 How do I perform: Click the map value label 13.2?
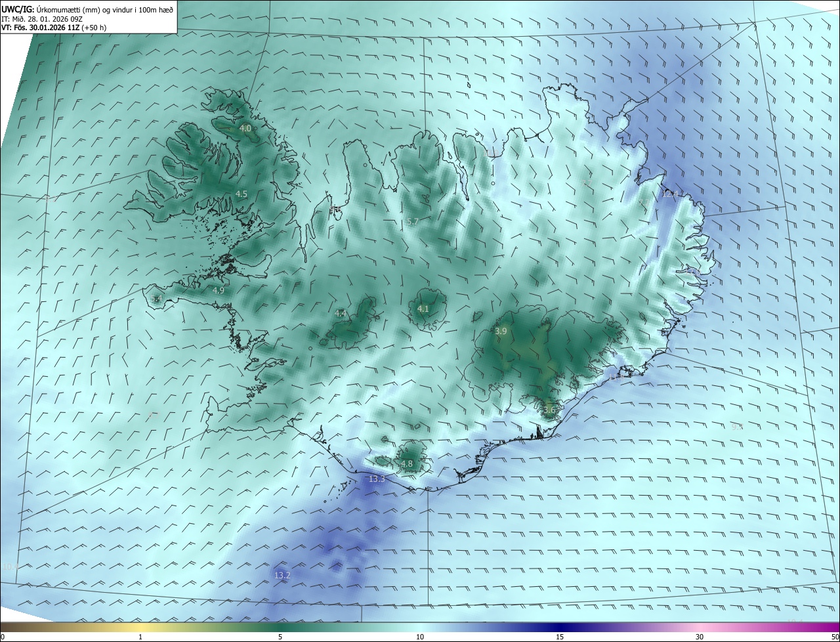(x=282, y=575)
